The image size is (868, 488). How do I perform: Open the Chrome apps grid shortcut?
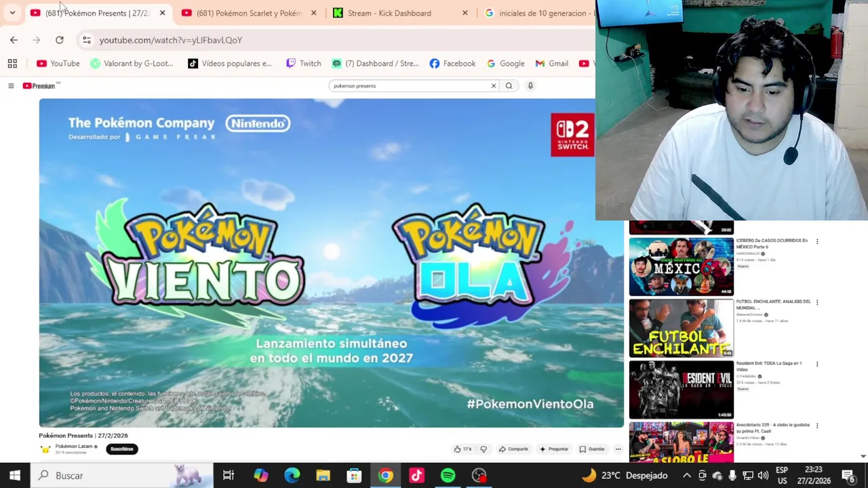pyautogui.click(x=12, y=63)
